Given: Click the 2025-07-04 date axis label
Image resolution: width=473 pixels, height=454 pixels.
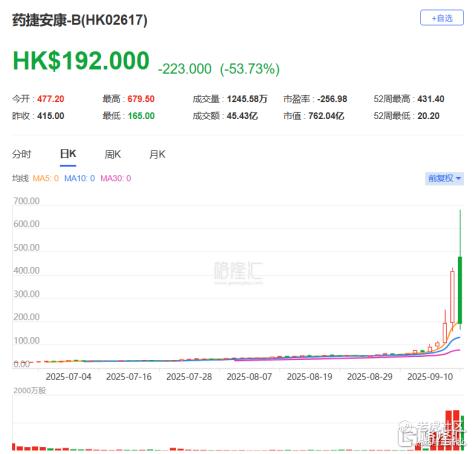Looking at the screenshot, I should click(68, 377).
